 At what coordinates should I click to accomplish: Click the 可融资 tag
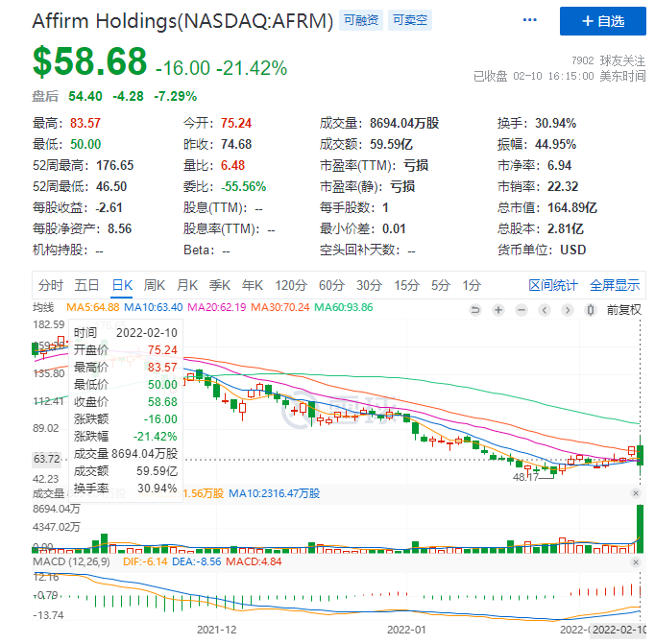(x=361, y=20)
